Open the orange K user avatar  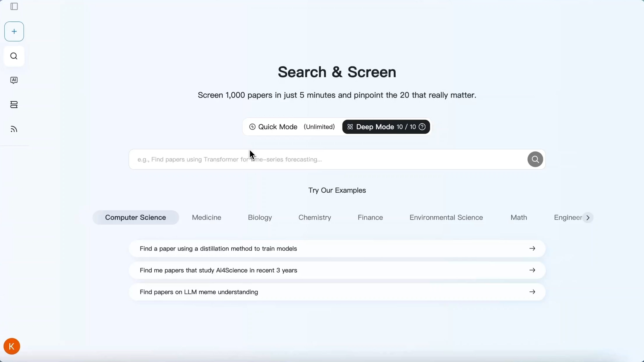click(12, 346)
